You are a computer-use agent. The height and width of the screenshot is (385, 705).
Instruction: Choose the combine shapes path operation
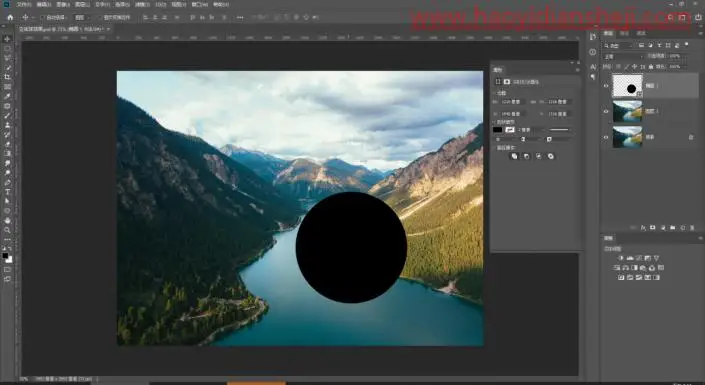(514, 156)
